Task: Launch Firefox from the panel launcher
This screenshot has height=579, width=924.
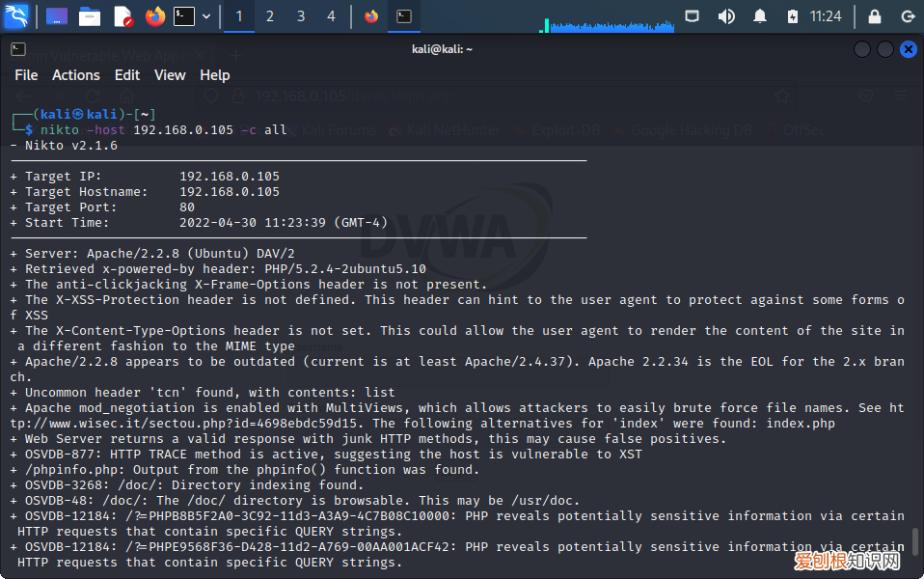Action: (x=154, y=16)
